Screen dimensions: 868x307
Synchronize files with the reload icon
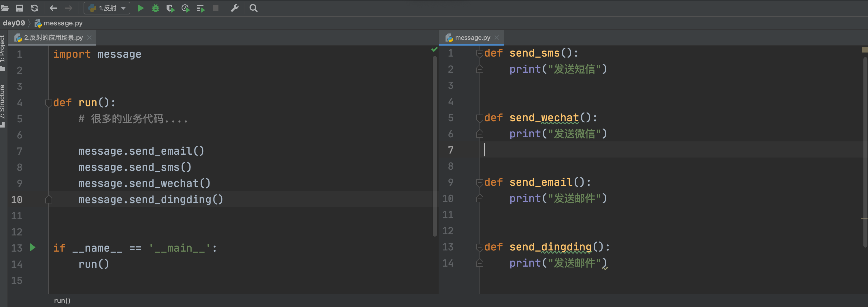34,8
